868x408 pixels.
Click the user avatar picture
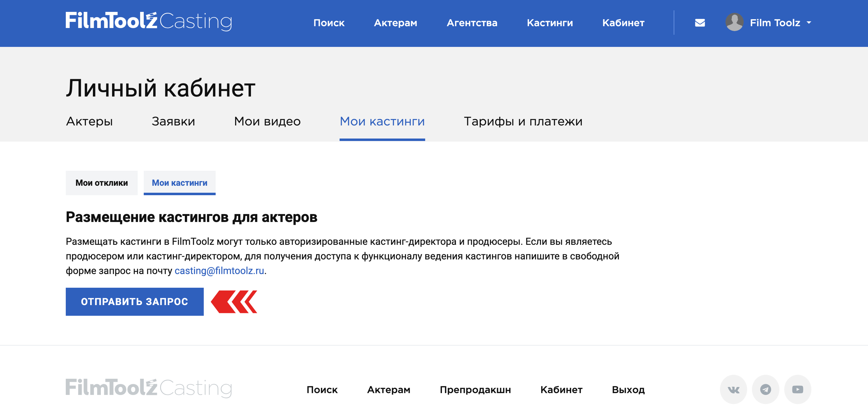click(x=734, y=22)
